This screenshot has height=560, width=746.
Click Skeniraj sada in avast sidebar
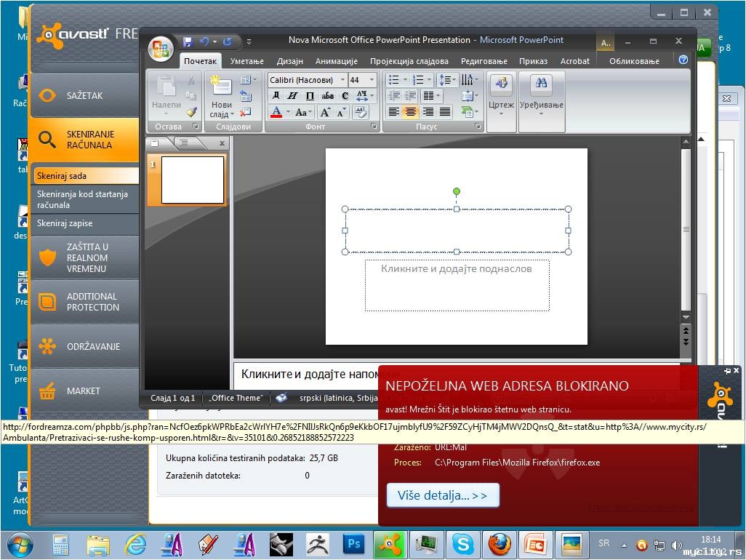click(86, 176)
